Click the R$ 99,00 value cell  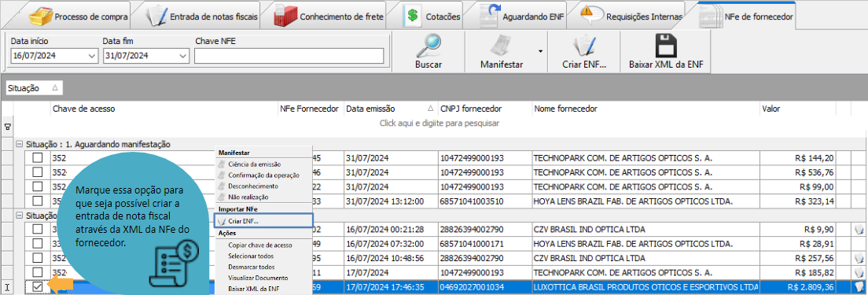tap(798, 186)
